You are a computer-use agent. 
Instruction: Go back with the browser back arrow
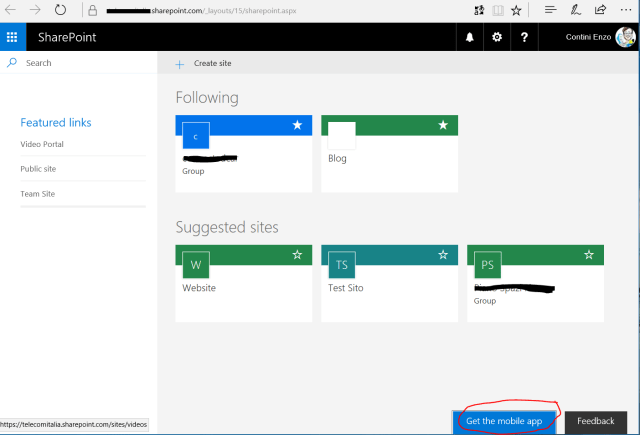pyautogui.click(x=10, y=9)
